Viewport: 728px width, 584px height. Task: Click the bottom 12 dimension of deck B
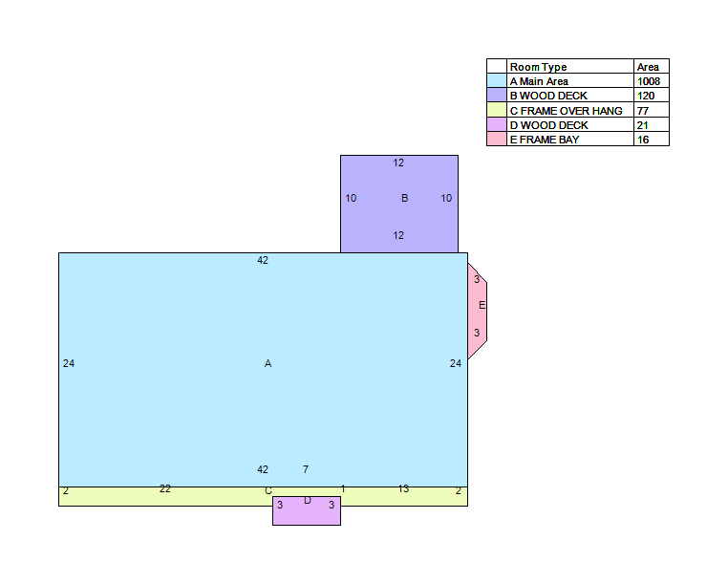398,235
